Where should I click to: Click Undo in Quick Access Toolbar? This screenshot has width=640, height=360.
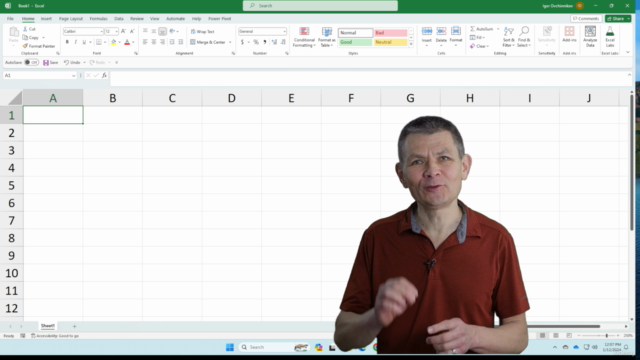(x=72, y=62)
